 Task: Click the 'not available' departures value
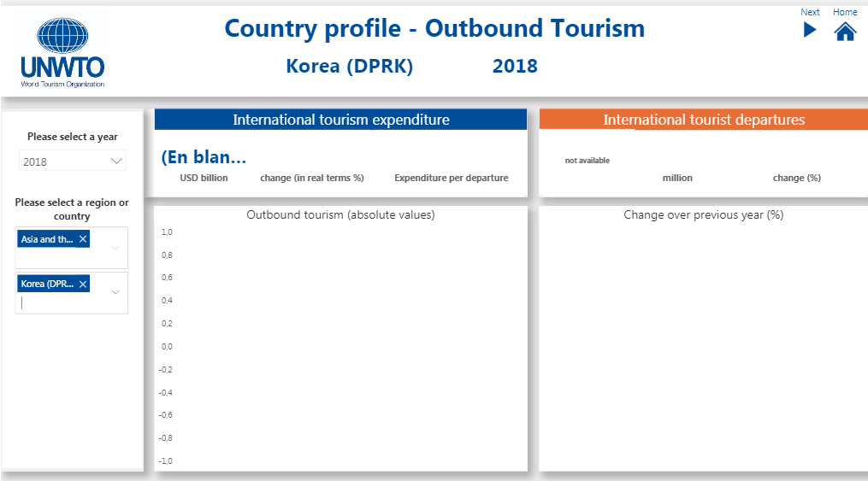[x=588, y=161]
